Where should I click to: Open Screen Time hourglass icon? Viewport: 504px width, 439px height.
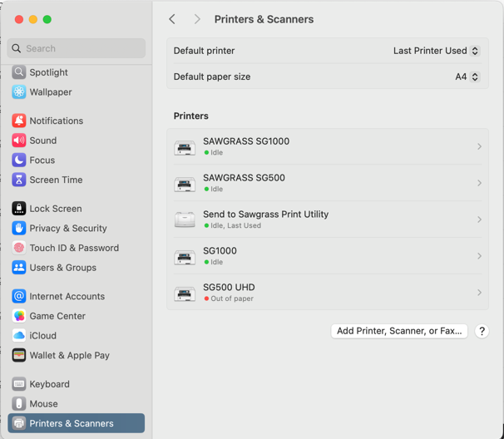click(19, 180)
